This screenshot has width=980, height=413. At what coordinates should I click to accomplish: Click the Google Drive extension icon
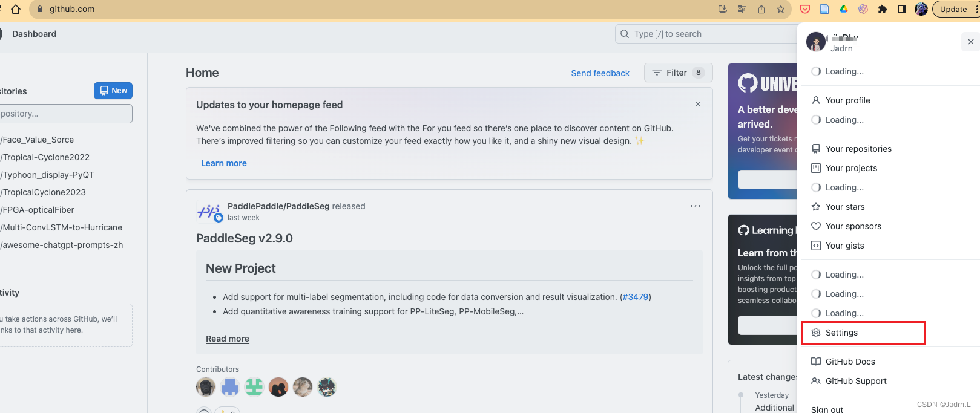(x=844, y=9)
